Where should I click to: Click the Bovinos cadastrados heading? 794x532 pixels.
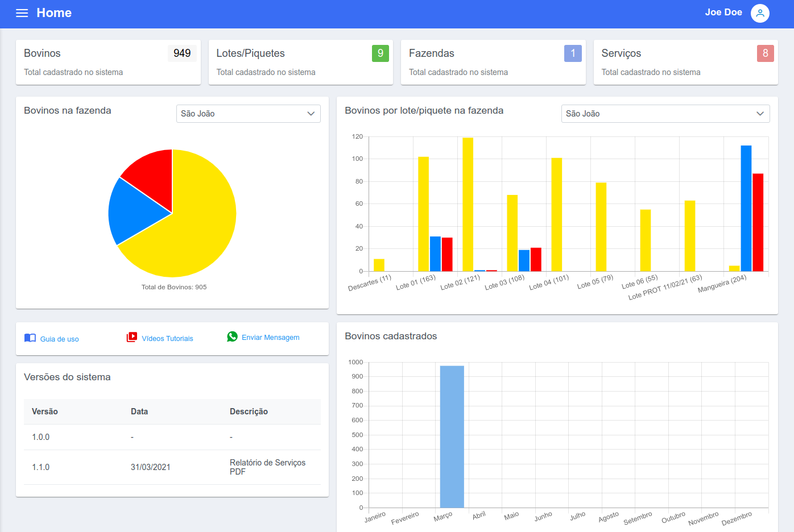pyautogui.click(x=391, y=336)
